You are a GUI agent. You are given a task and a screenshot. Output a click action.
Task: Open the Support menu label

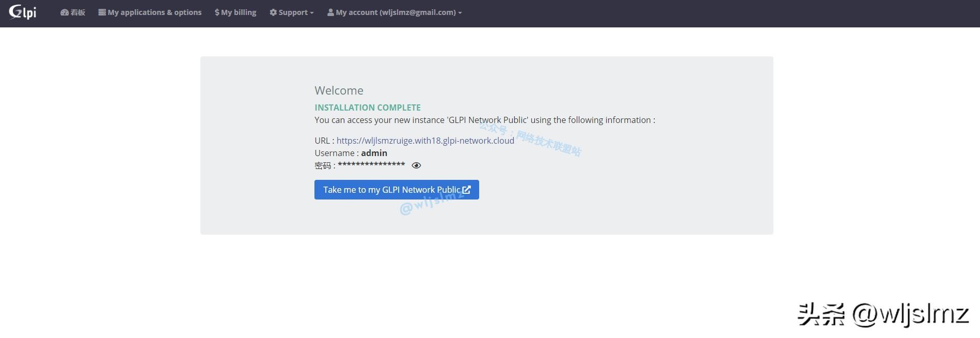tap(293, 12)
